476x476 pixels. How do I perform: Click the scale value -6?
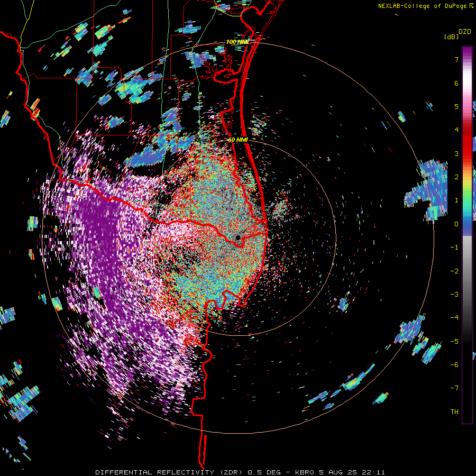tap(454, 364)
